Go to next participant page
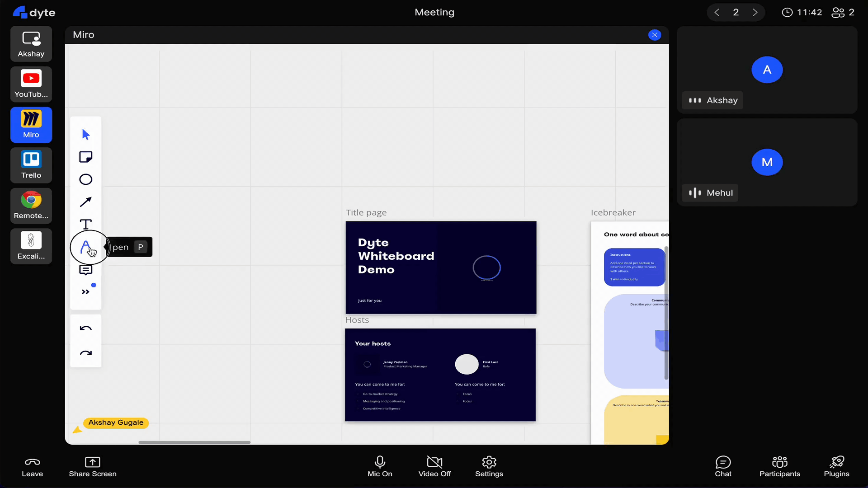The width and height of the screenshot is (868, 488). 755,12
